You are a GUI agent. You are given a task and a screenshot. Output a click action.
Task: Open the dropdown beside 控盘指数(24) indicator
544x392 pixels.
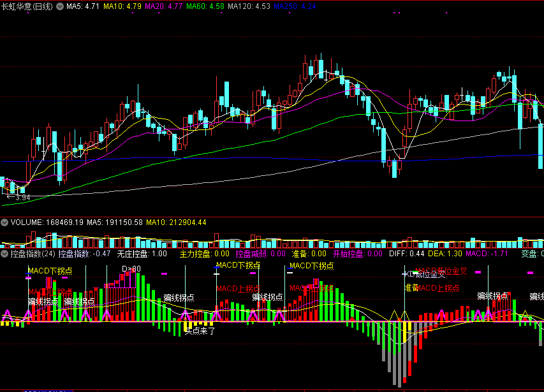point(4,254)
